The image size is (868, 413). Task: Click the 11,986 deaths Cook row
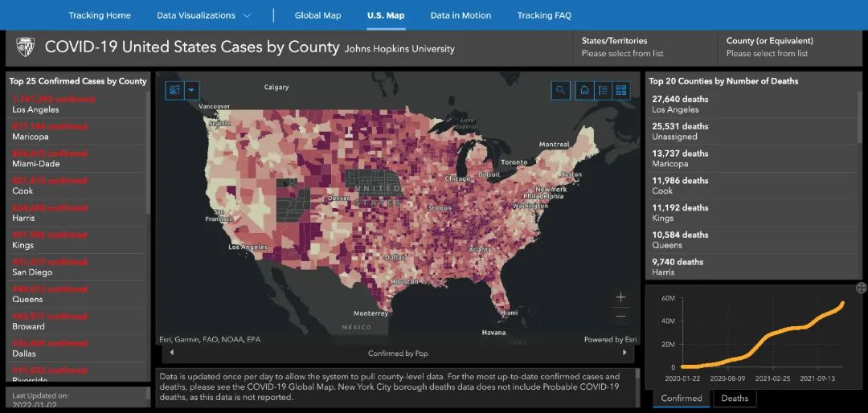pyautogui.click(x=751, y=186)
